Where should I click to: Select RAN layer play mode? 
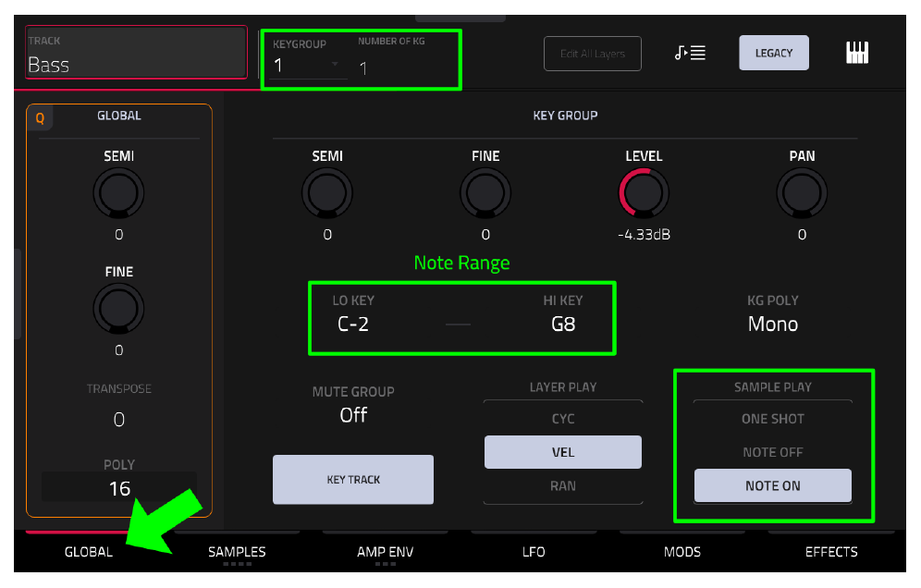pyautogui.click(x=563, y=485)
